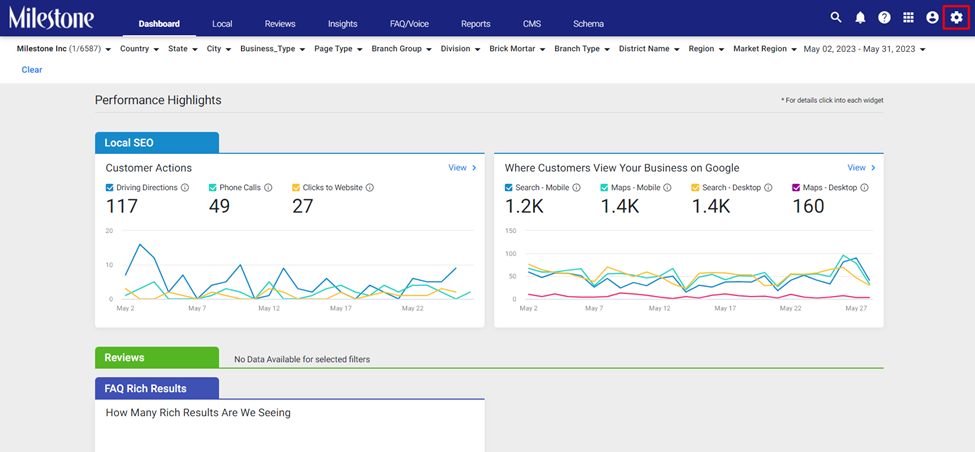Toggle the Search - Desktop checkbox
Screen dimensions: 975x452
click(x=695, y=187)
